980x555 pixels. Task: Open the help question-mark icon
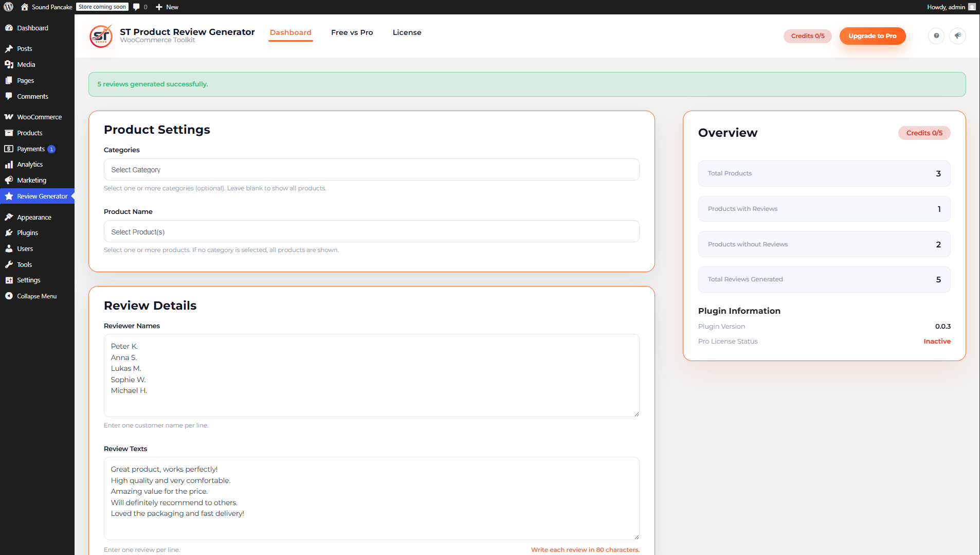point(936,36)
